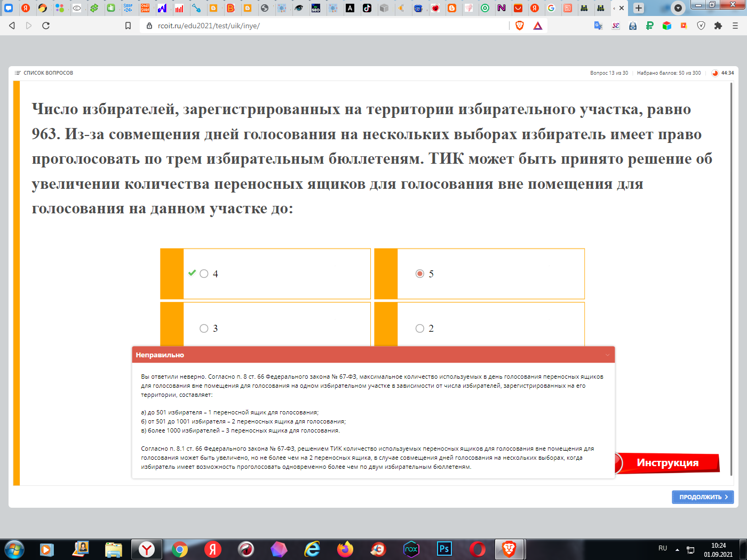Image resolution: width=747 pixels, height=560 pixels.
Task: Open the Google Translate extension
Action: [x=599, y=26]
